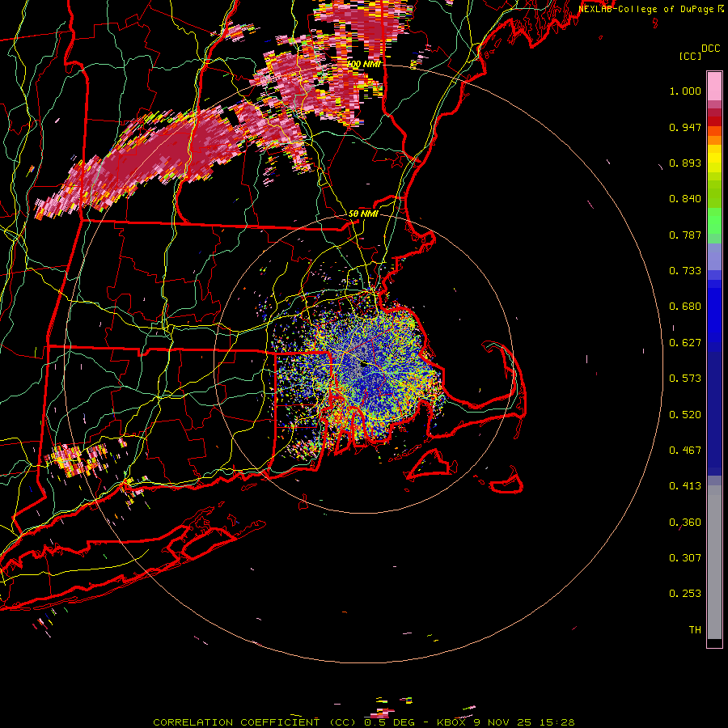728x728 pixels.
Task: Click the orange swatch on color bar
Action: pyautogui.click(x=714, y=140)
